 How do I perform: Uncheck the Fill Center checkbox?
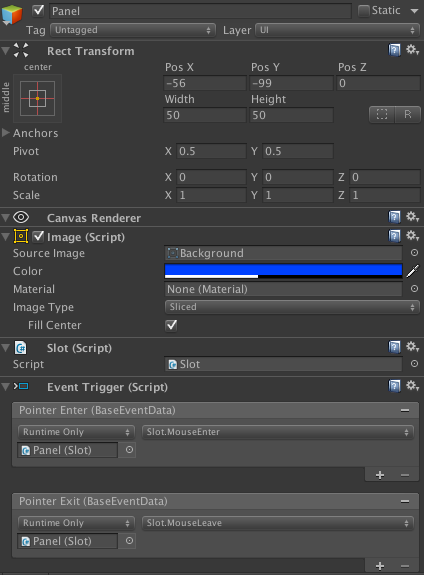click(171, 325)
